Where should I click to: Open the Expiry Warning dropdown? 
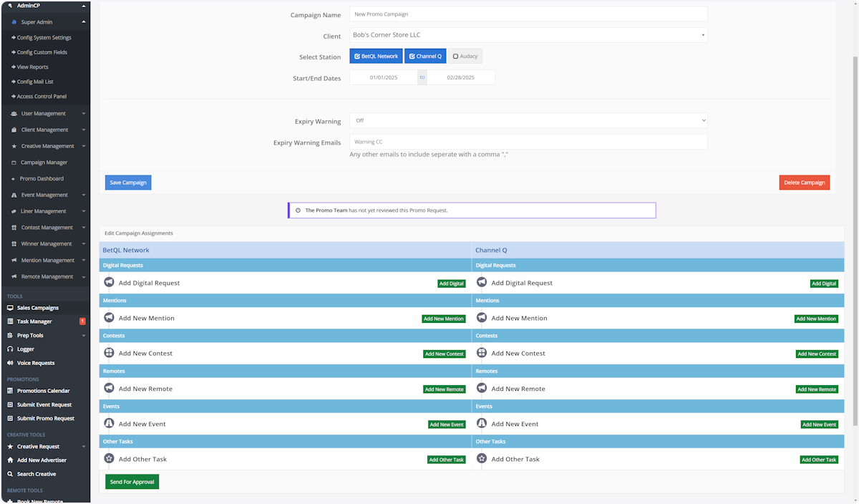[x=528, y=120]
